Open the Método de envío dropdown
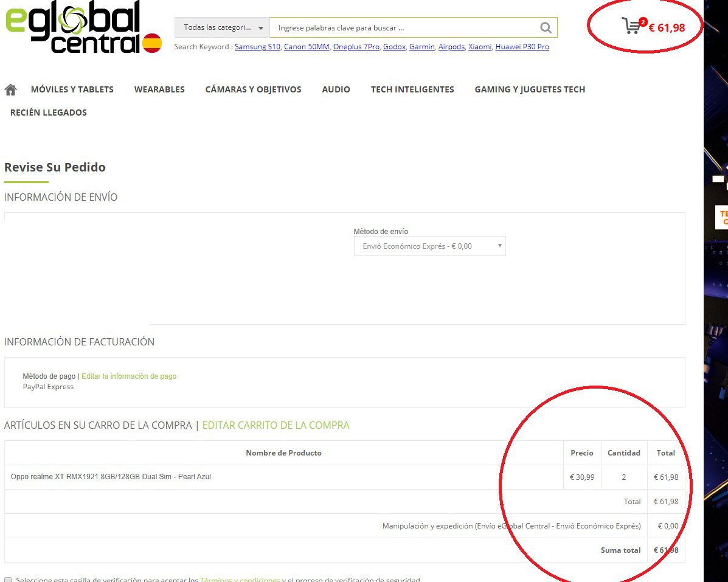This screenshot has width=728, height=582. tap(429, 246)
